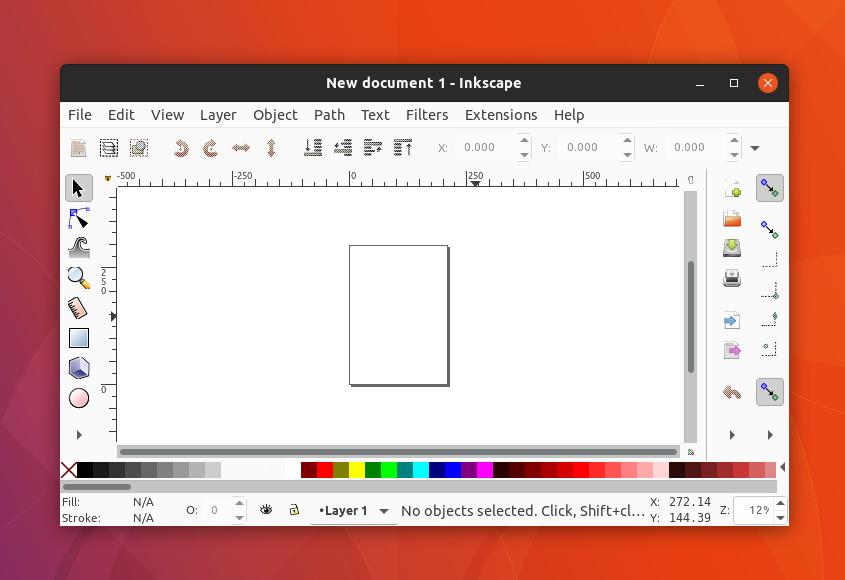
Task: Open the Extensions menu
Action: pyautogui.click(x=501, y=115)
